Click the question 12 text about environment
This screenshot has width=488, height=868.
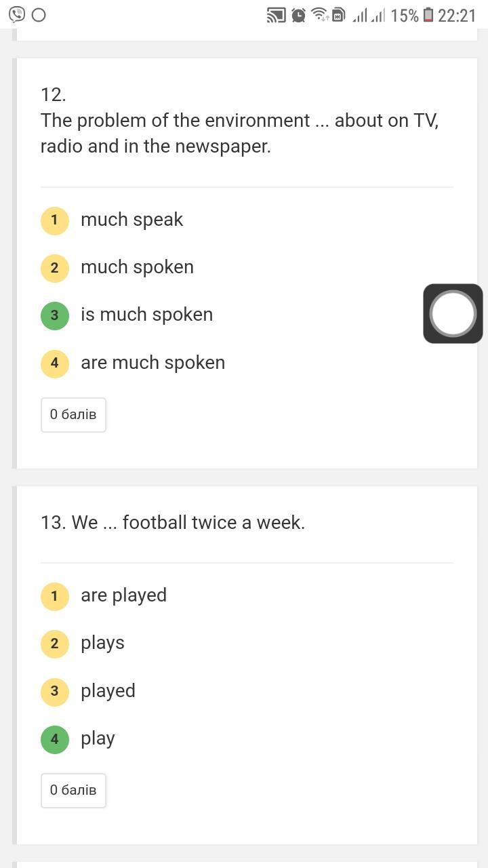click(x=239, y=133)
